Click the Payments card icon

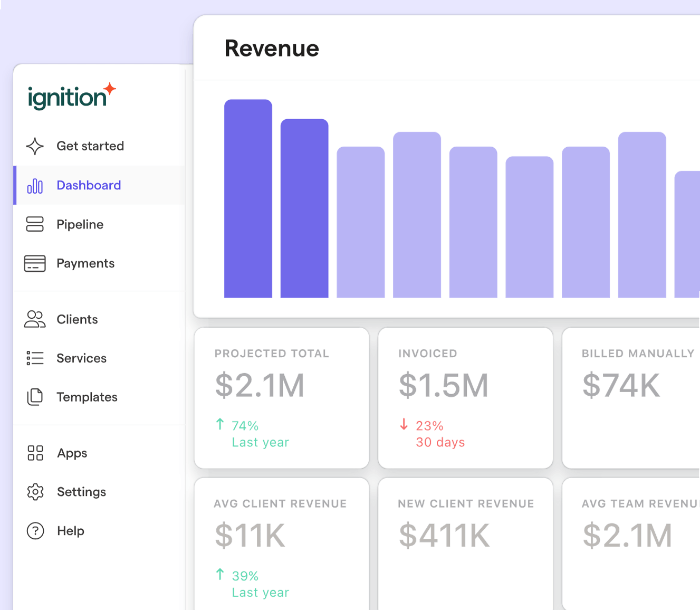[35, 263]
